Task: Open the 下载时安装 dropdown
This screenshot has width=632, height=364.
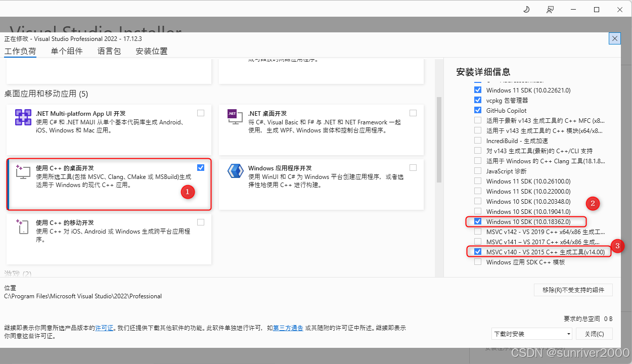Action: [532, 334]
